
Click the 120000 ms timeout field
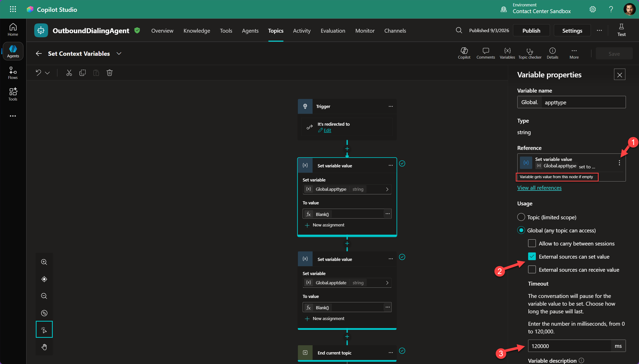coord(569,346)
